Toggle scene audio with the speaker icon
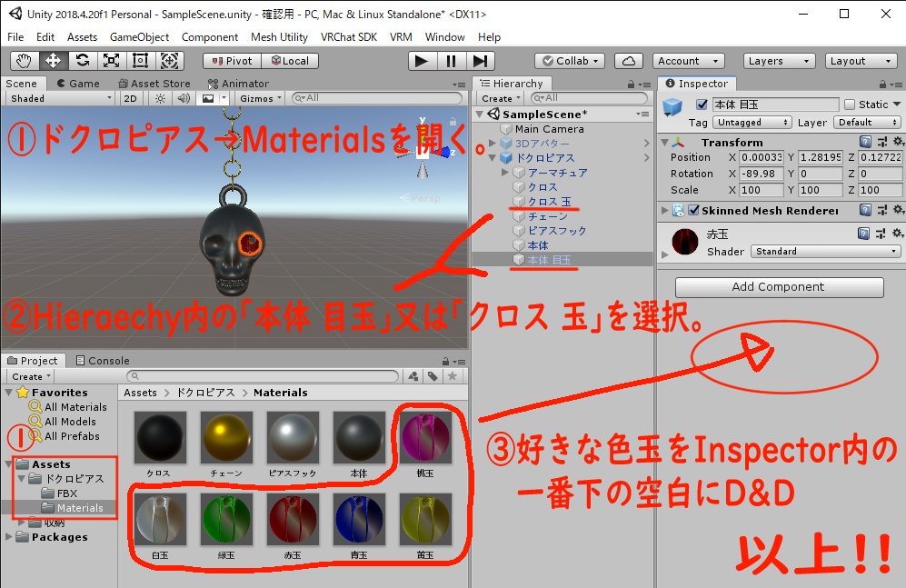Viewport: 906px width, 588px height. tap(184, 97)
